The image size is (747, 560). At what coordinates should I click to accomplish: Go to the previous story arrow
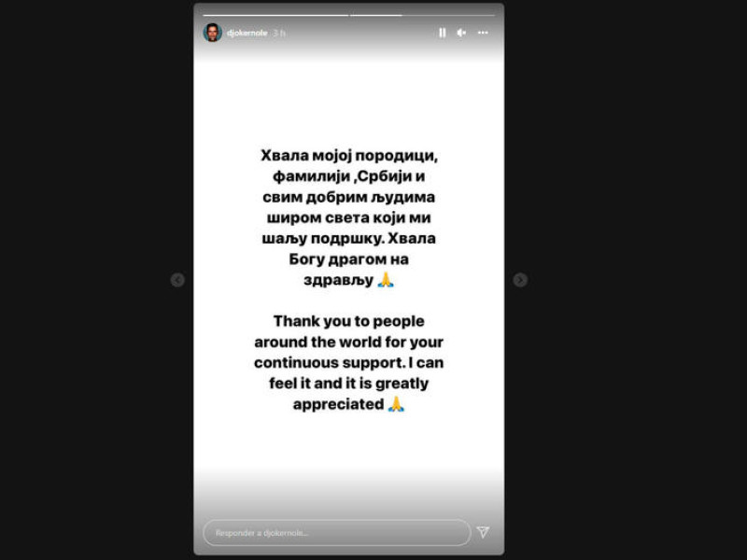[x=177, y=280]
